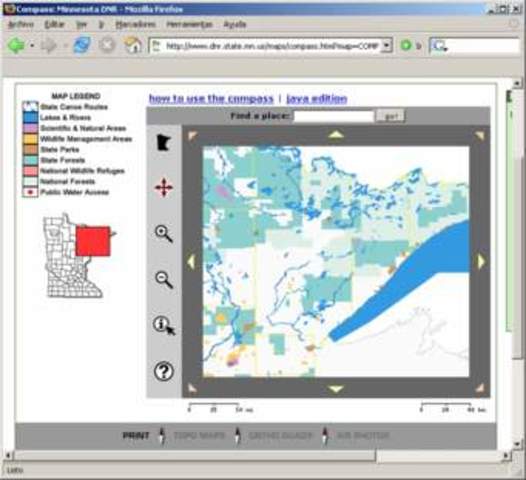Open the address bar URL dropdown
Viewport: 526px width, 480px height.
click(x=387, y=45)
